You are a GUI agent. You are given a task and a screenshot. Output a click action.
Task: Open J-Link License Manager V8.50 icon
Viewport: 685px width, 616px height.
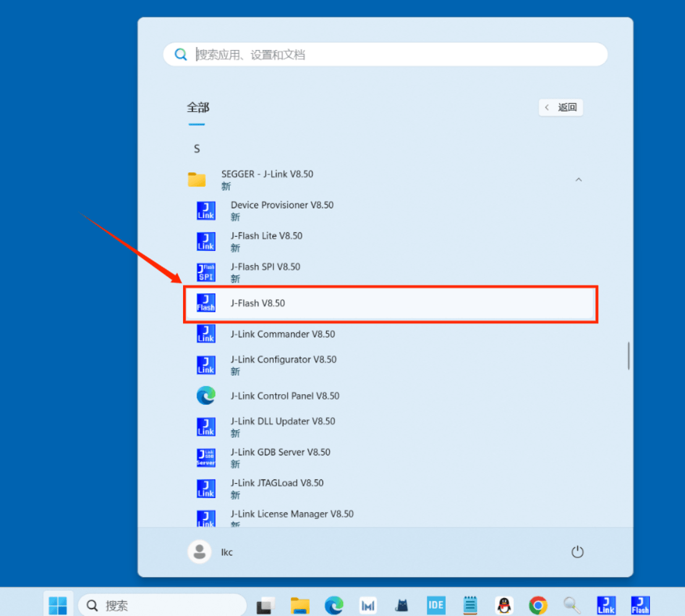(206, 518)
